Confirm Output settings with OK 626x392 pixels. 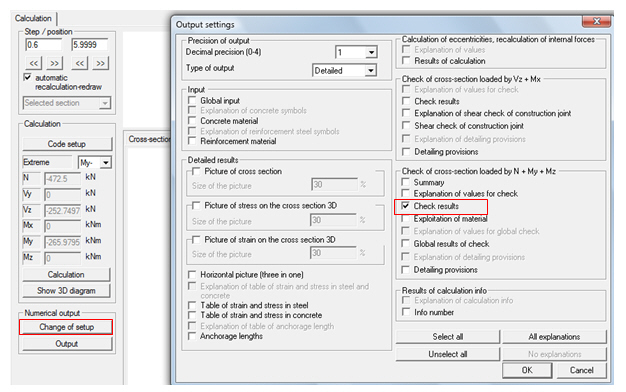(527, 370)
